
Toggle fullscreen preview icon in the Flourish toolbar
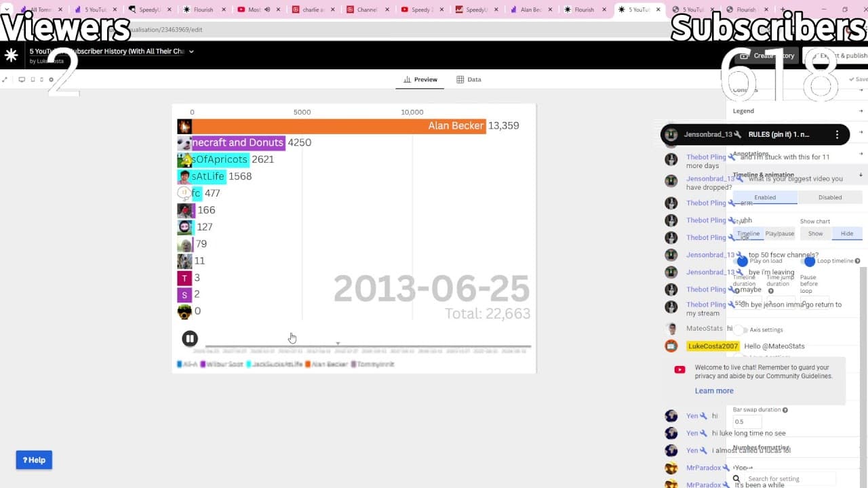tap(5, 79)
